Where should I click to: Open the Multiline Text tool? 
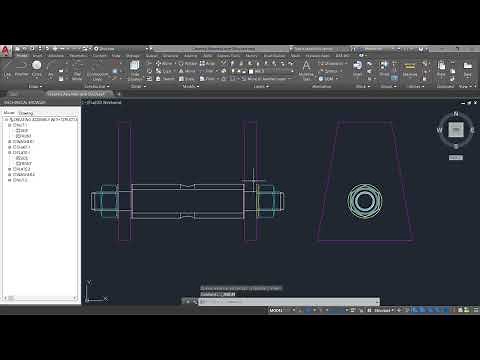pos(306,69)
